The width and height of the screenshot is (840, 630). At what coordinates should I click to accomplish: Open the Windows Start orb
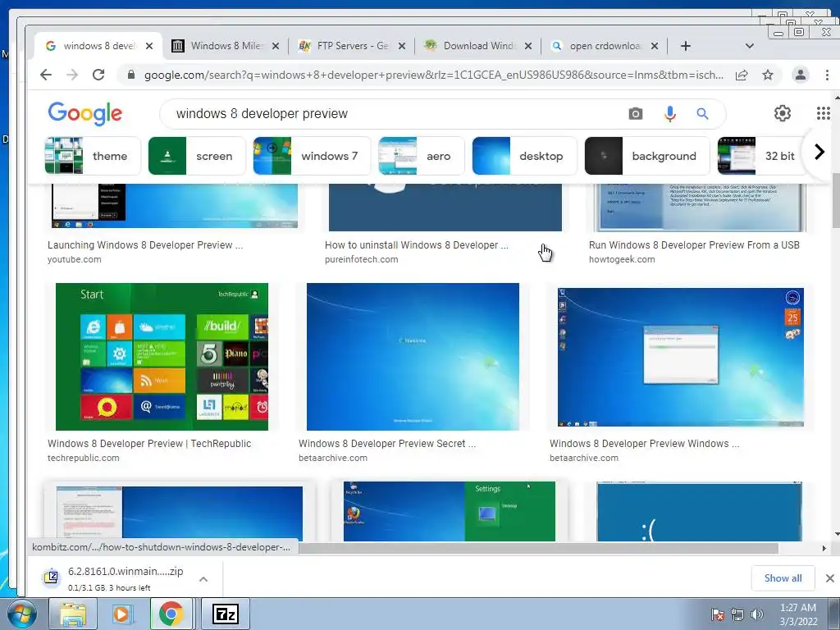(x=21, y=614)
